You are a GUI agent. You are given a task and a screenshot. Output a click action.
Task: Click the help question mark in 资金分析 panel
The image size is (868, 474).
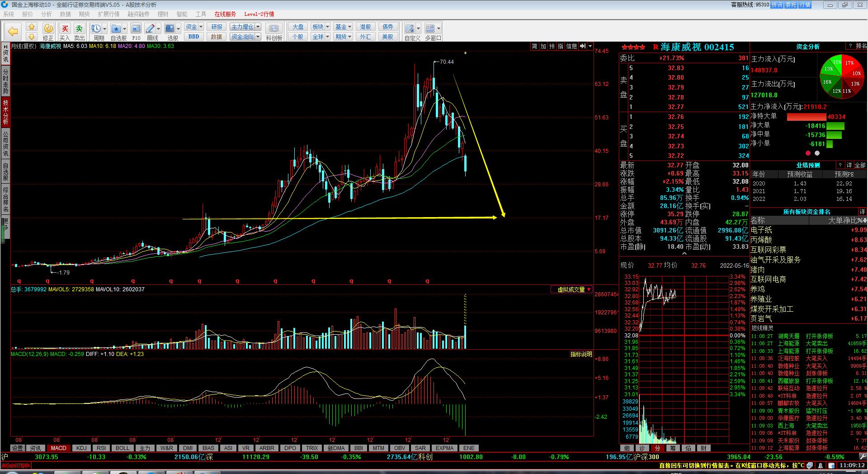click(851, 46)
